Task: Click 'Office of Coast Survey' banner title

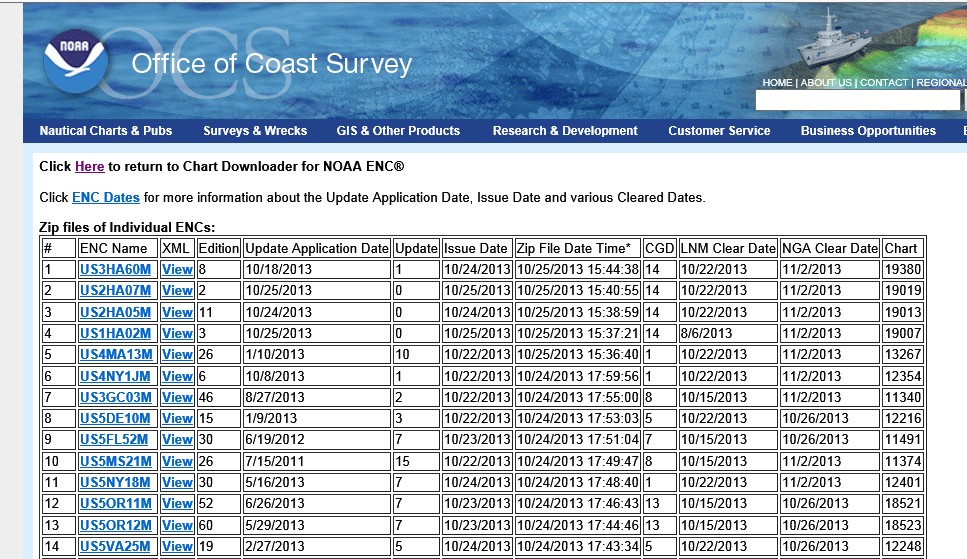Action: pyautogui.click(x=271, y=64)
